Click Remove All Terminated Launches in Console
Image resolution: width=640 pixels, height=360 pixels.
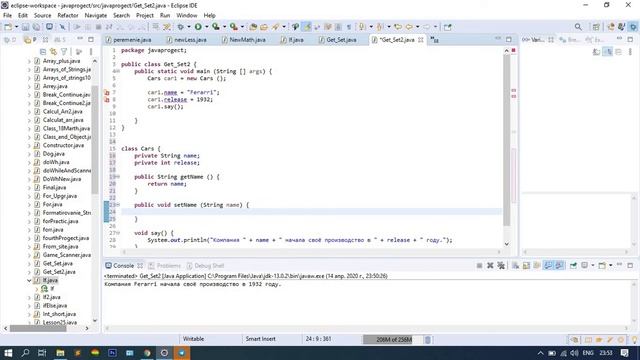pos(501,266)
